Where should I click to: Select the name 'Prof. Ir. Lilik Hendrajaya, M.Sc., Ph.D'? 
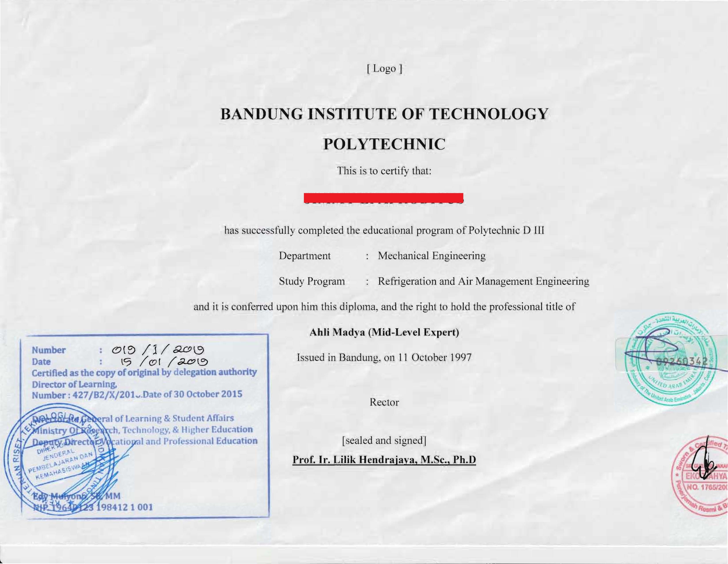[384, 460]
